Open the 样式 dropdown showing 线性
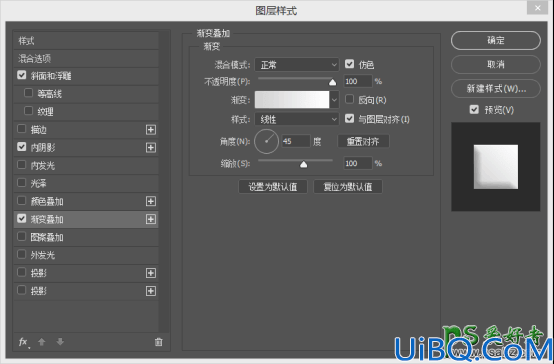 click(297, 119)
